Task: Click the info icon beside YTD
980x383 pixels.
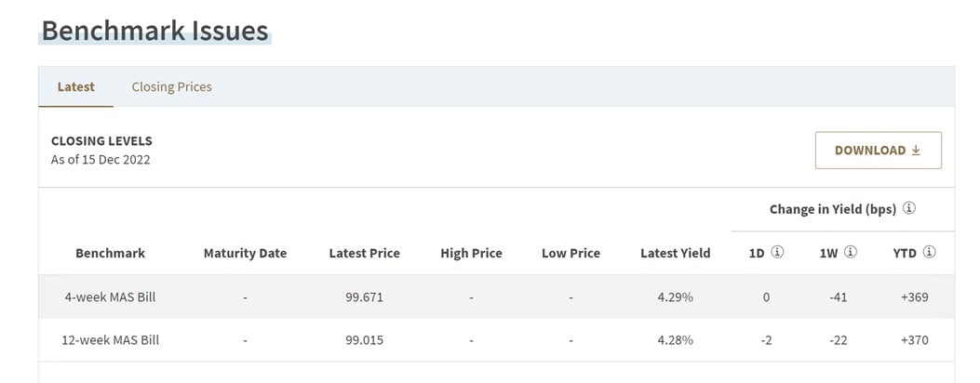Action: [930, 252]
